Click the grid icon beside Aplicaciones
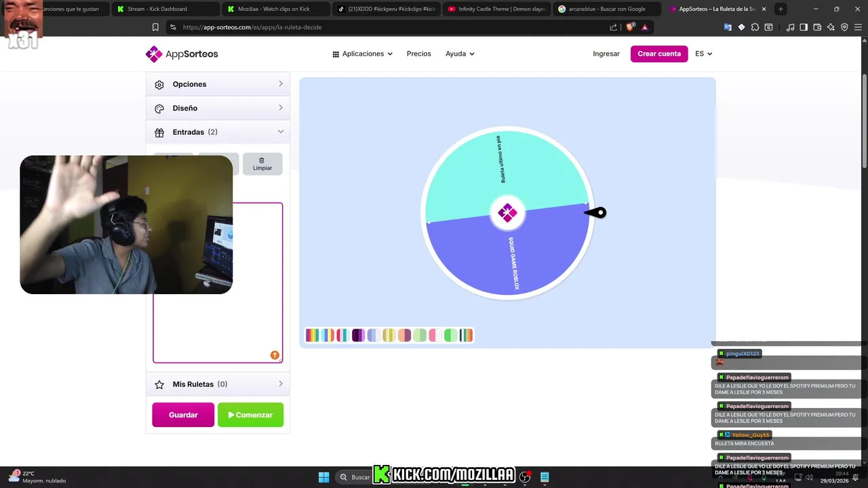 [x=336, y=54]
